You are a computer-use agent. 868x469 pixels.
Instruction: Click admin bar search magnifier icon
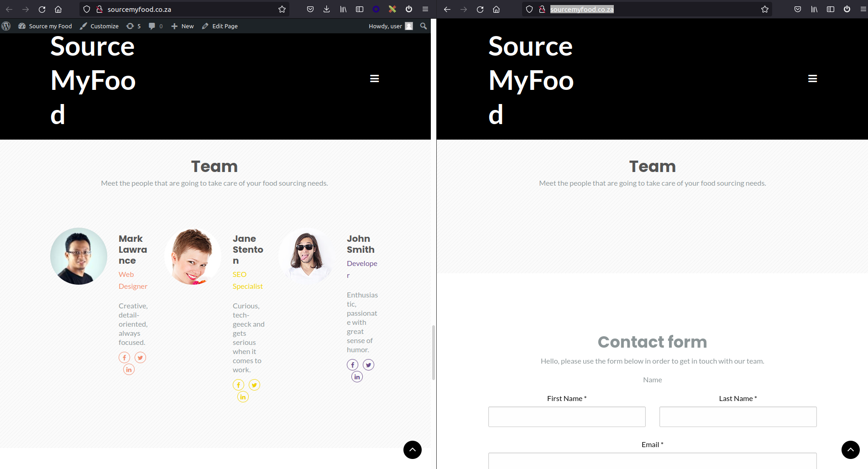(424, 26)
